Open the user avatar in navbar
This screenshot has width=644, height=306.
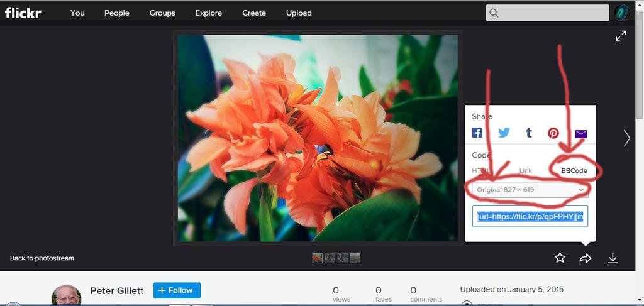tap(622, 13)
